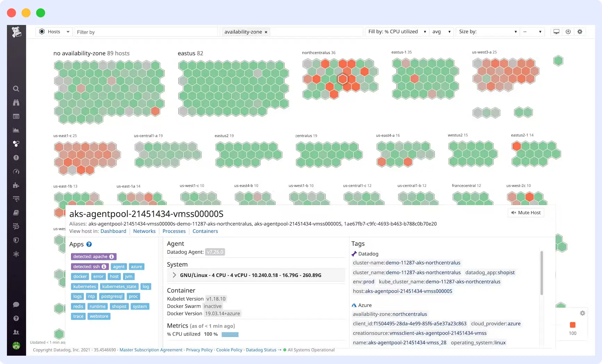Image resolution: width=602 pixels, height=364 pixels.
Task: View host in Dashboard link
Action: pos(113,231)
